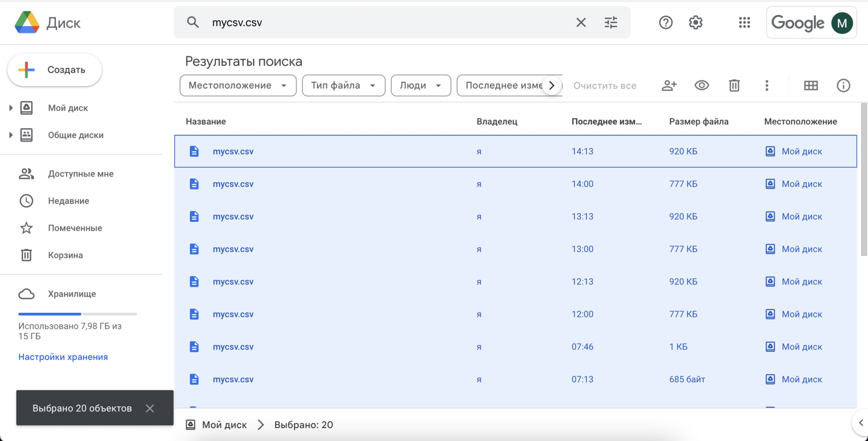Click the My Drive location icon in 12:00 row

[770, 314]
